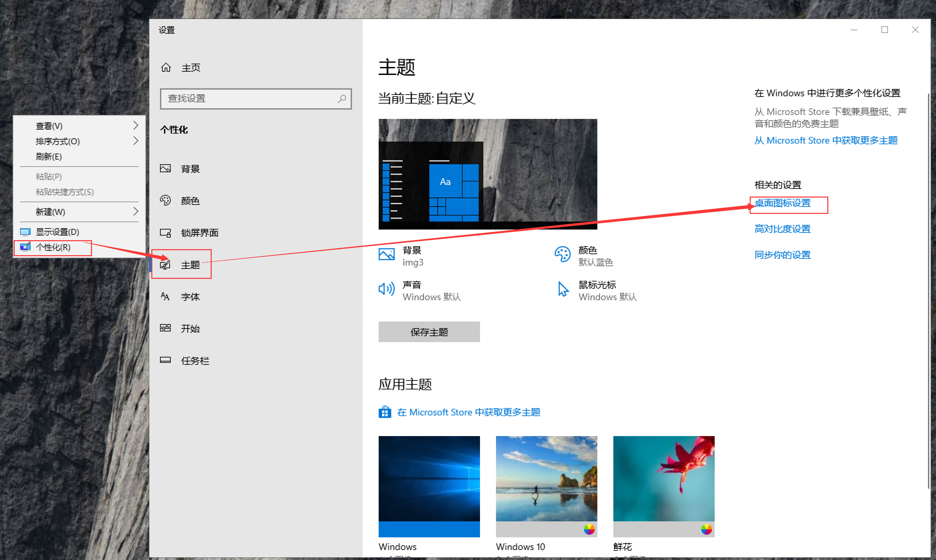
Task: Click color wheel badge on Windows 10 theme
Action: click(x=589, y=529)
